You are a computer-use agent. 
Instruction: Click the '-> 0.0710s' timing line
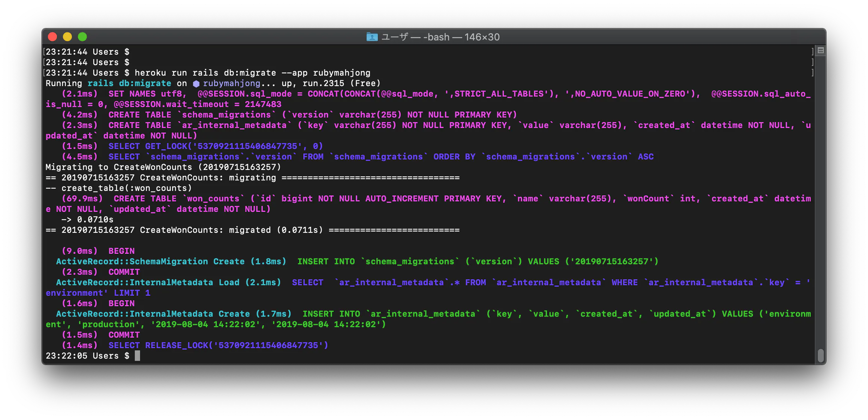[87, 219]
